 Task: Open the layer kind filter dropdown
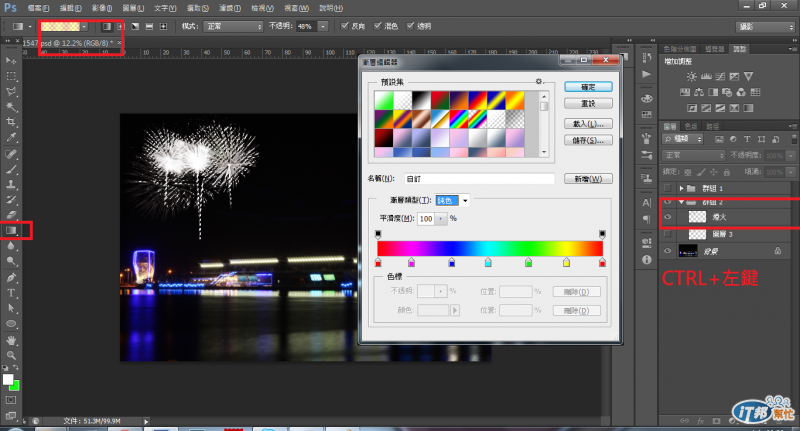(683, 139)
